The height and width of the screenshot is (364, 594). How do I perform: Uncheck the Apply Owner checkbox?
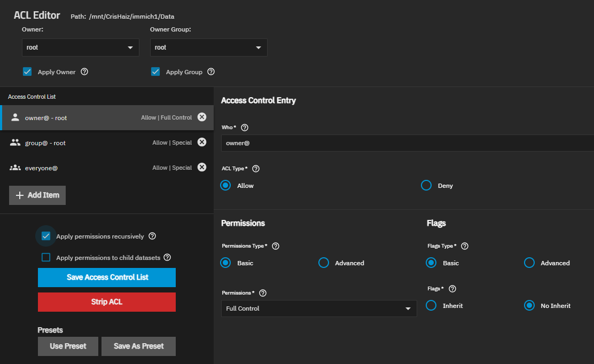point(27,72)
